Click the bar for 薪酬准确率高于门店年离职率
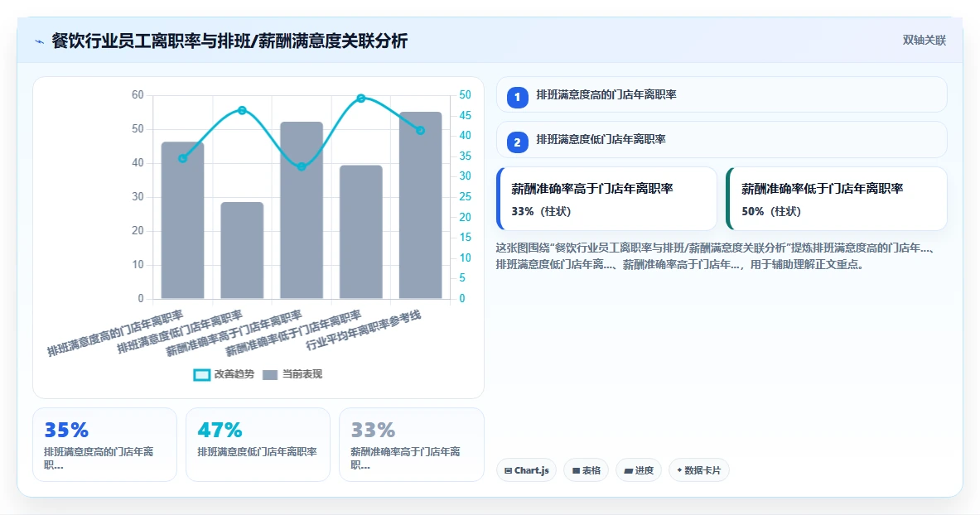The height and width of the screenshot is (515, 980). click(302, 210)
